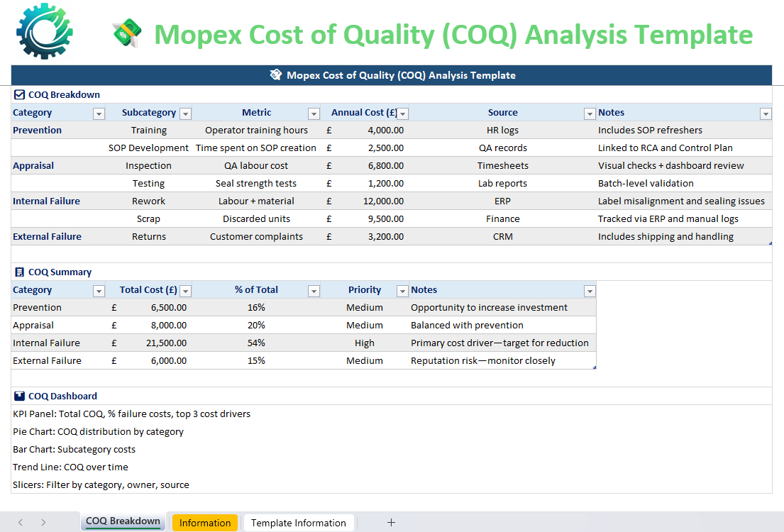
Task: Click the icon in the blue header banner
Action: pos(276,75)
